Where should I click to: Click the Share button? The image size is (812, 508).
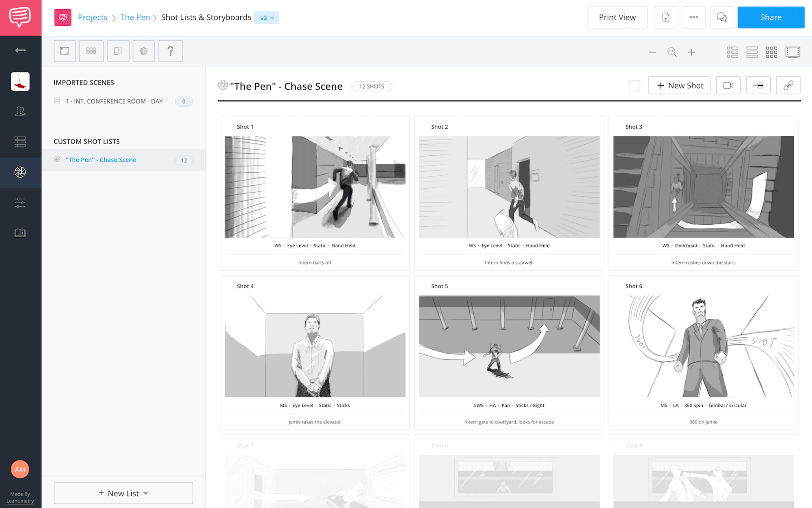771,17
